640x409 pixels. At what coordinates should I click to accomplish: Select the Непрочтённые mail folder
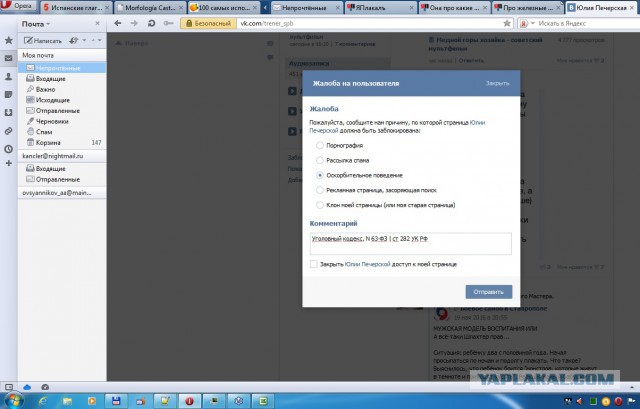click(x=62, y=68)
